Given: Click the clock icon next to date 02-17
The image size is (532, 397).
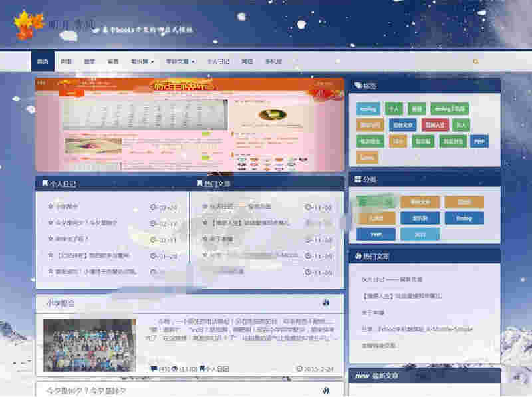Looking at the screenshot, I should 154,223.
